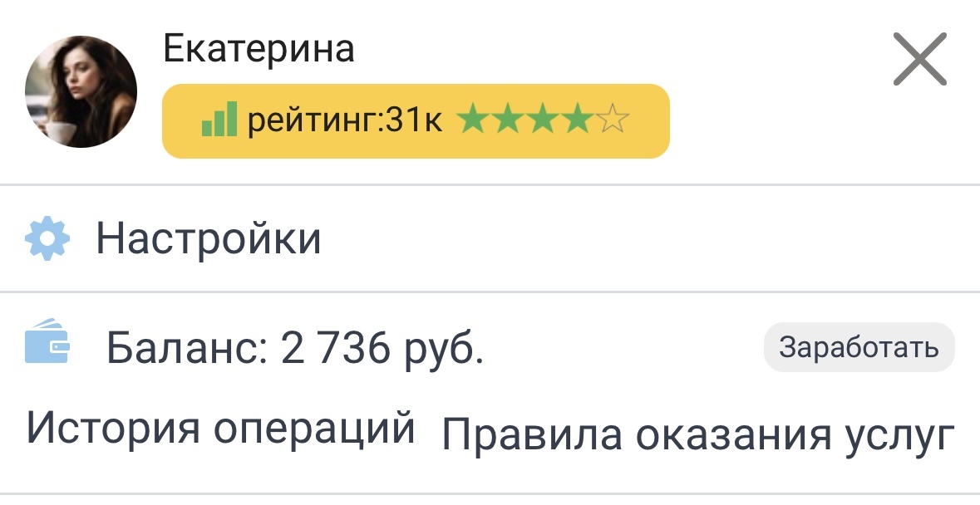Image resolution: width=980 pixels, height=505 pixels.
Task: Click the empty fifth star outline
Action: (x=614, y=121)
